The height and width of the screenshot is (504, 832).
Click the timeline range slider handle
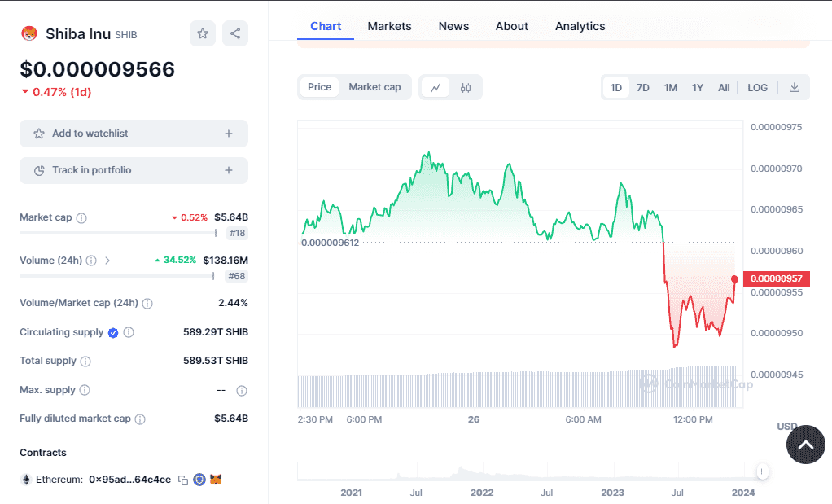[x=763, y=471]
